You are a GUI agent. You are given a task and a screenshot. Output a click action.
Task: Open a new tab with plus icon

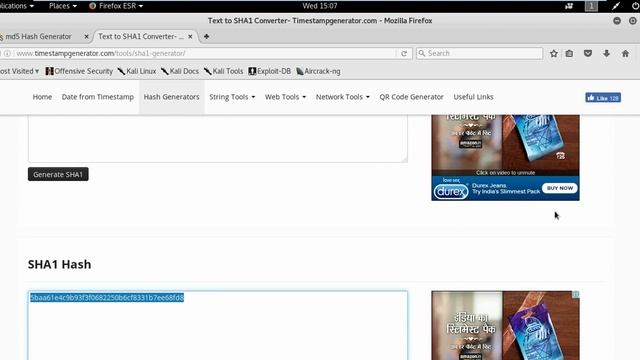[x=206, y=36]
